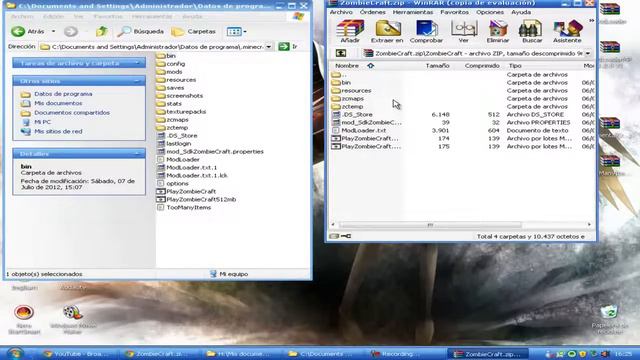
Task: Open the Asistente wizard icon
Action: pyautogui.click(x=567, y=31)
